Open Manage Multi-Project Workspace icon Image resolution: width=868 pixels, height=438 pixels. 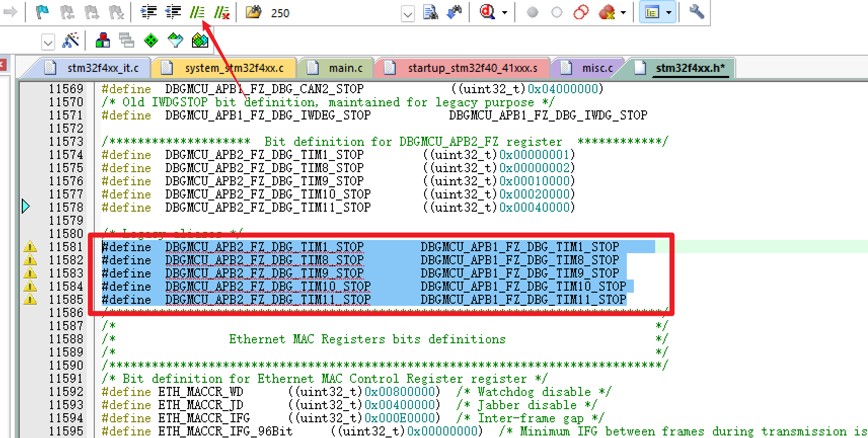click(127, 41)
